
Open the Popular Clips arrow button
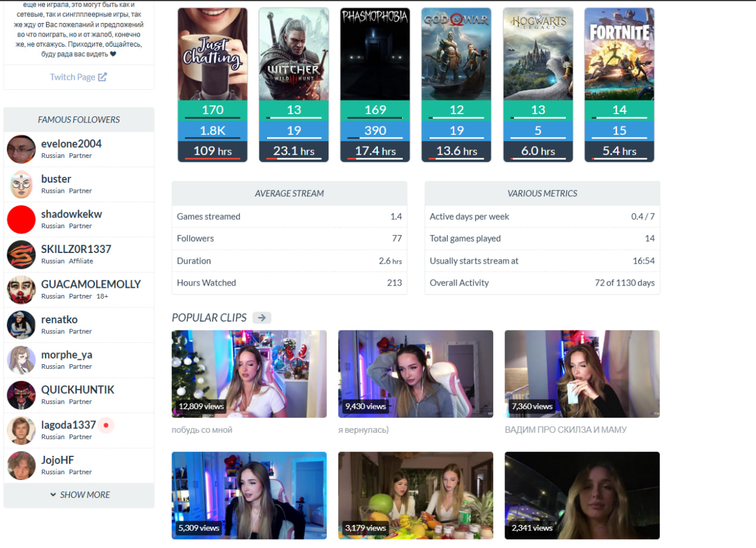262,318
